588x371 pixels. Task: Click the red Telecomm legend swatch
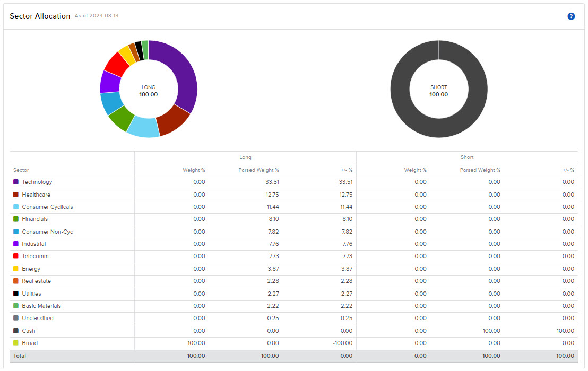16,257
